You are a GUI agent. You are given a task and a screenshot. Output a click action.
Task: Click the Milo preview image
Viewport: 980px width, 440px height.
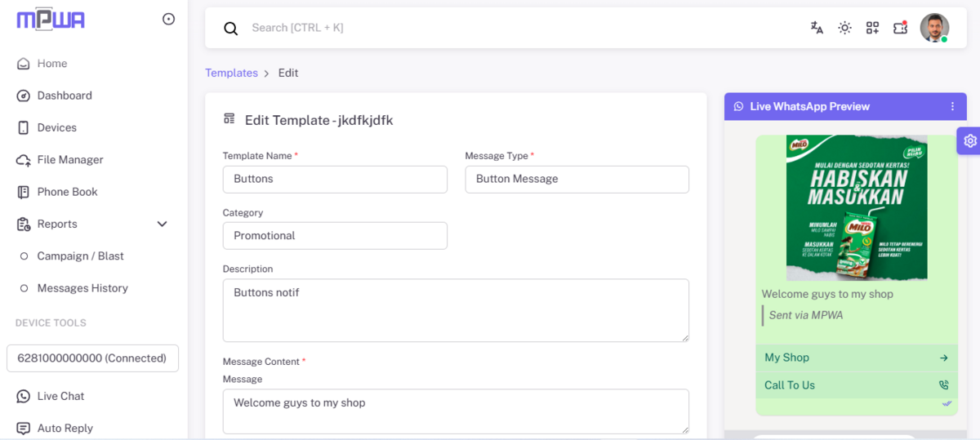[856, 207]
